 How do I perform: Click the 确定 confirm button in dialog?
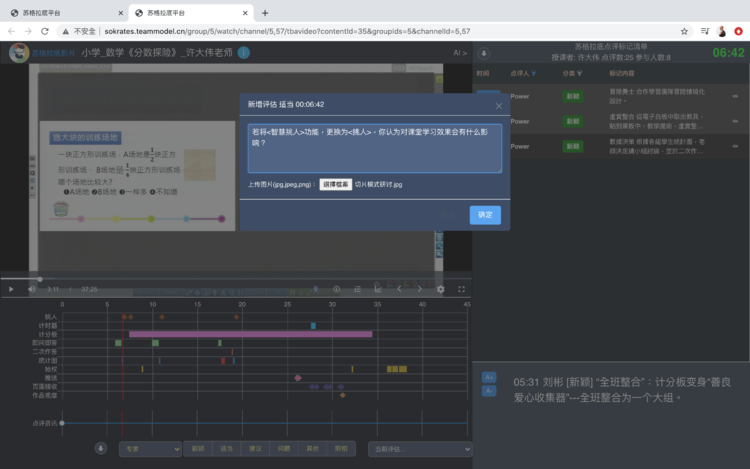point(485,214)
